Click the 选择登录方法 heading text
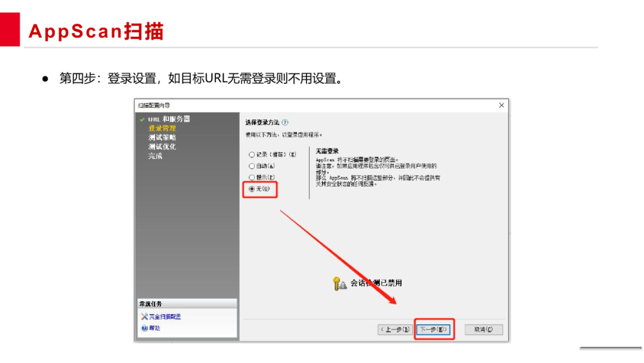644x363 pixels. (262, 122)
